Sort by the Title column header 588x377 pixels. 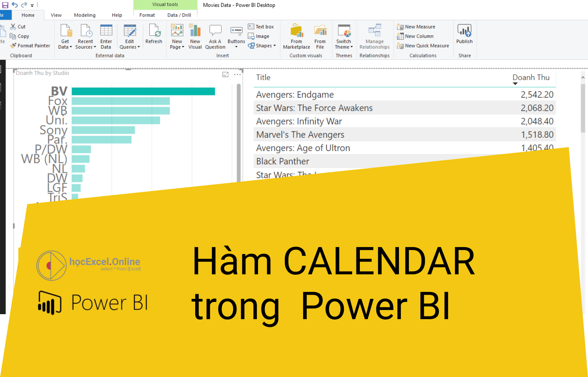click(x=263, y=77)
